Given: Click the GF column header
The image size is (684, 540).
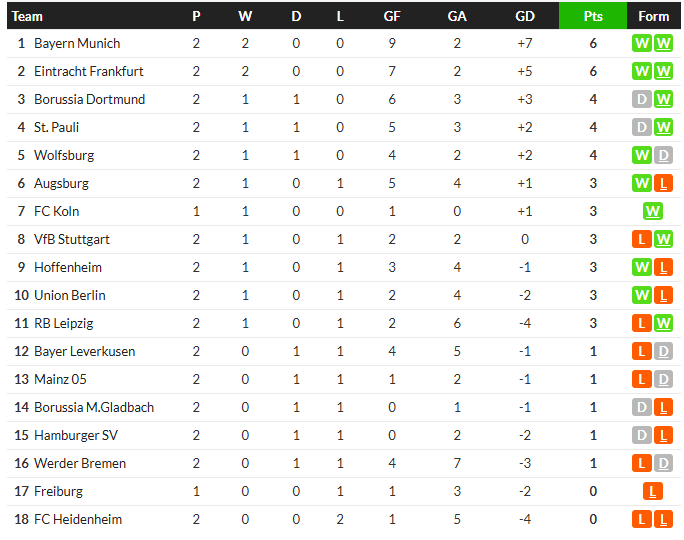Looking at the screenshot, I should [x=392, y=16].
